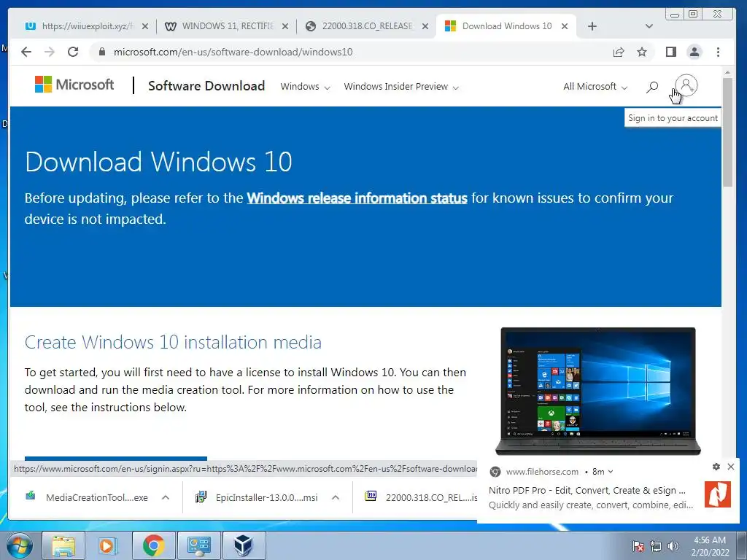Viewport: 747px width, 560px height.
Task: Expand the All Microsoft dropdown
Action: tap(595, 87)
